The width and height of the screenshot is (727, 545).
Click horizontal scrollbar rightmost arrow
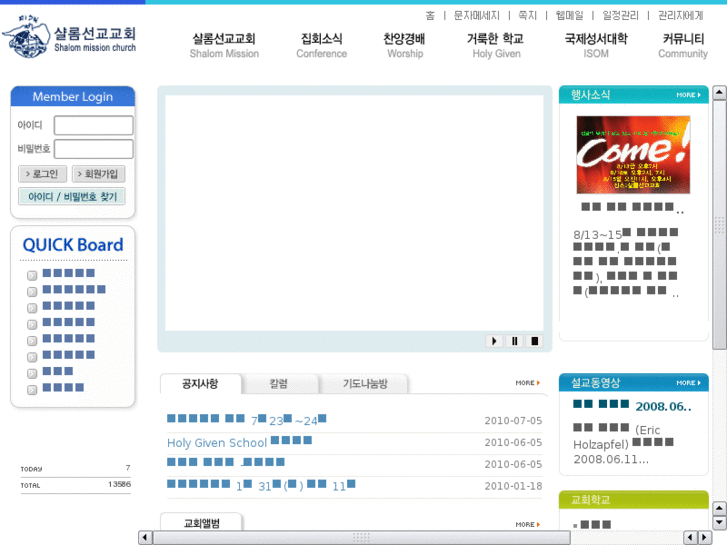coord(705,537)
